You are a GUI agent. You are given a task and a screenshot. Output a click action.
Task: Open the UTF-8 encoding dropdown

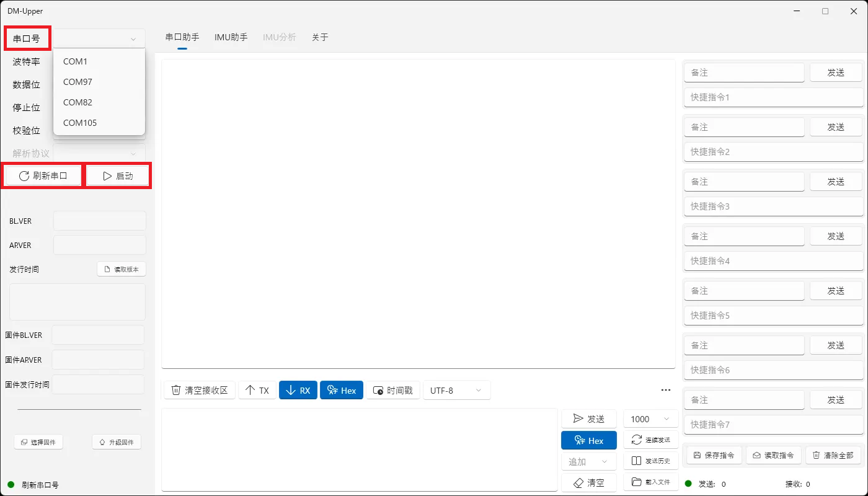456,389
